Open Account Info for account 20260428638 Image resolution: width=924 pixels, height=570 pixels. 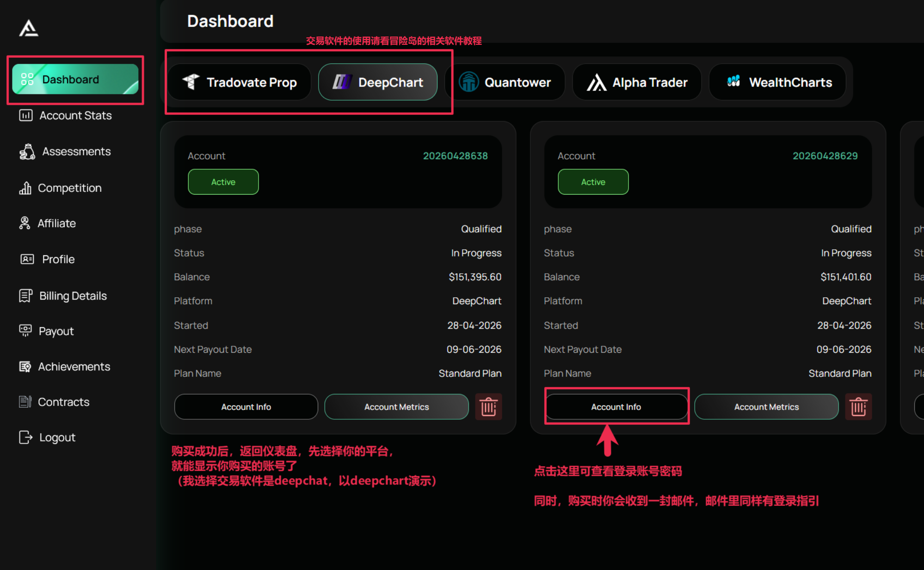tap(246, 407)
